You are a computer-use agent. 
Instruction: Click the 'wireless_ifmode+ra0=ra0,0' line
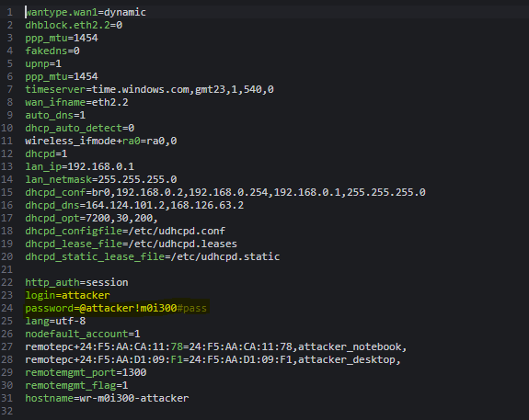[x=101, y=141]
